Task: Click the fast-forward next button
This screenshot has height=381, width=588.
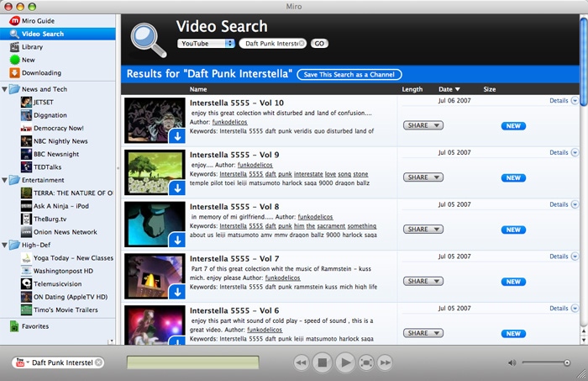Action: pyautogui.click(x=385, y=362)
